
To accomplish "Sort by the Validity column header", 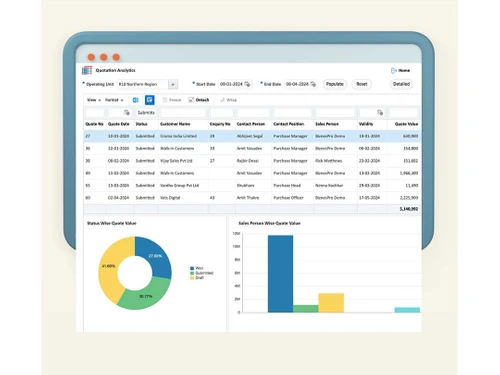I will pyautogui.click(x=366, y=124).
